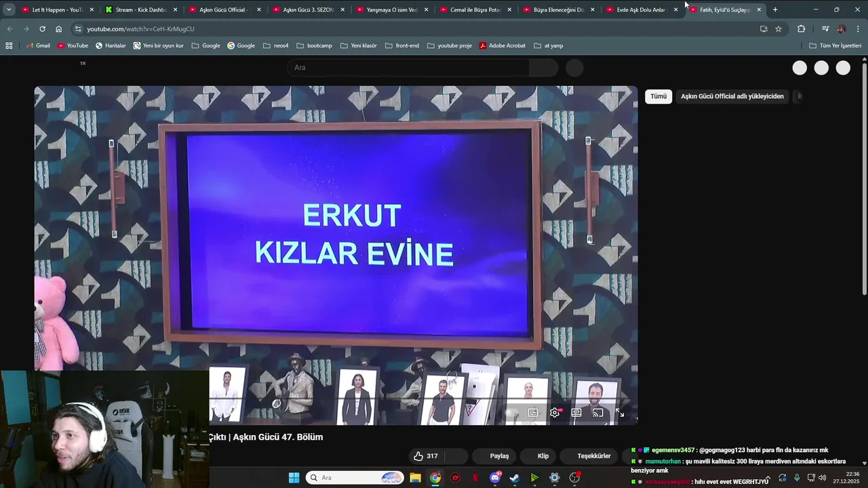868x488 pixels.
Task: Open media controls icon in Chrome toolbar
Action: pos(825,29)
